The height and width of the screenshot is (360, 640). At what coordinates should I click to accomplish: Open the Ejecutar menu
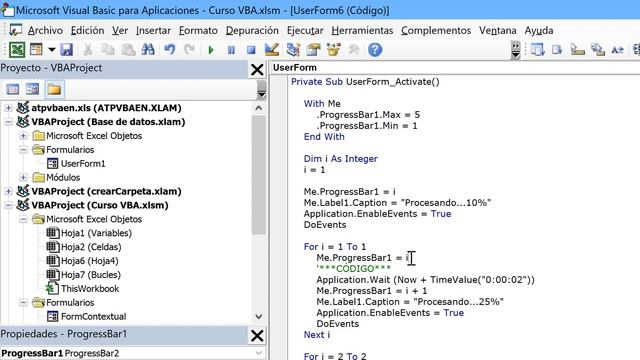tap(305, 31)
